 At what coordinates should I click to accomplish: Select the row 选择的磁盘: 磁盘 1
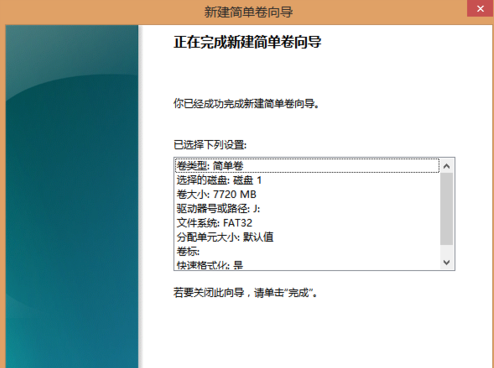tap(307, 180)
